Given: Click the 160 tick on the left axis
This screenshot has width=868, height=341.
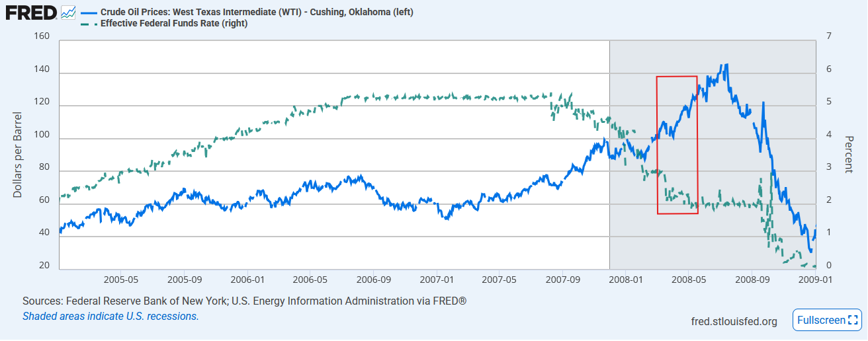Looking at the screenshot, I should (41, 36).
